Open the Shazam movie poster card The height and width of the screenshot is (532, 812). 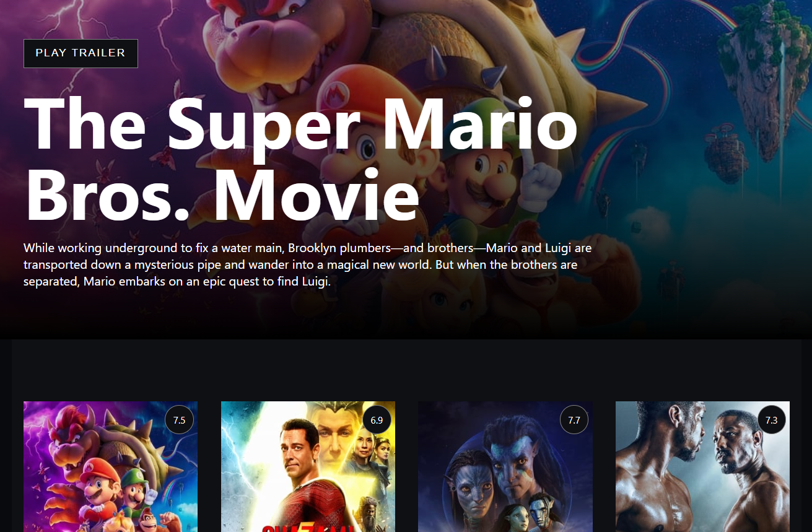coord(308,466)
